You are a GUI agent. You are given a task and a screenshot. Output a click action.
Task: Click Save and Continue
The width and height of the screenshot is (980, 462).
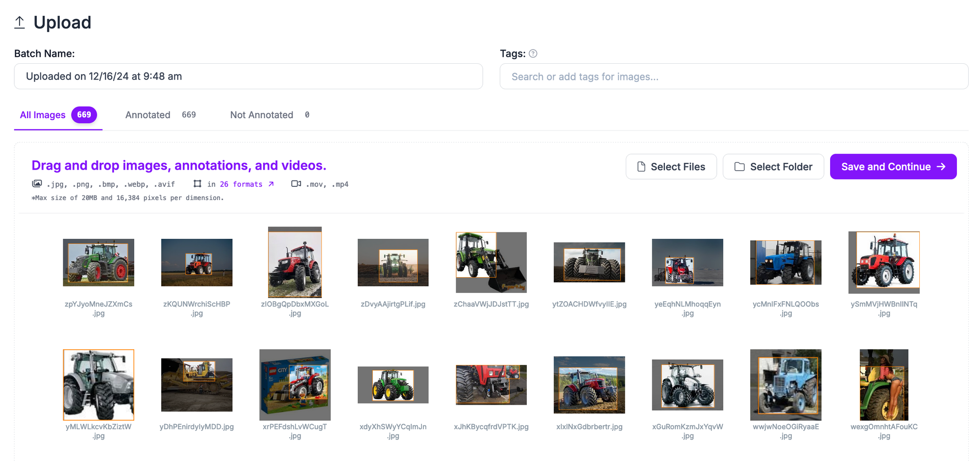coord(893,167)
